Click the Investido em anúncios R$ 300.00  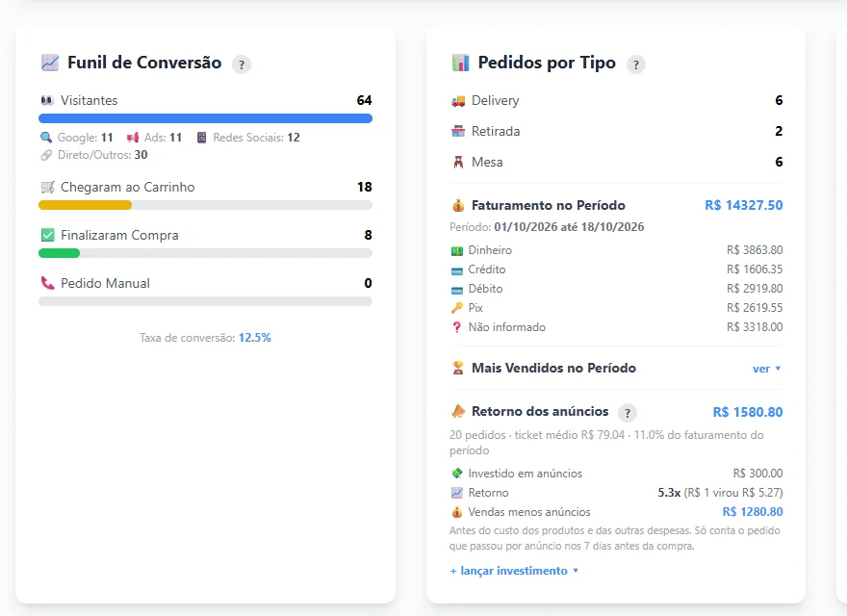(x=757, y=474)
